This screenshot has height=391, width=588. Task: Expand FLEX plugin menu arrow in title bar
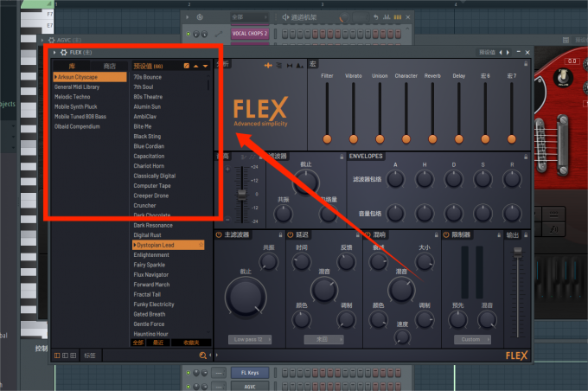coord(54,53)
